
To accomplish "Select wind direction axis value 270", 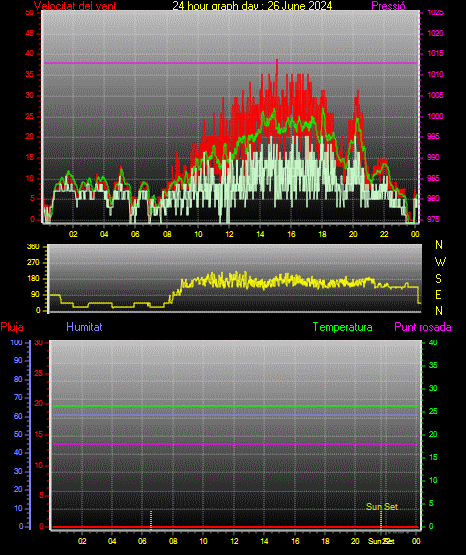I will (x=33, y=263).
